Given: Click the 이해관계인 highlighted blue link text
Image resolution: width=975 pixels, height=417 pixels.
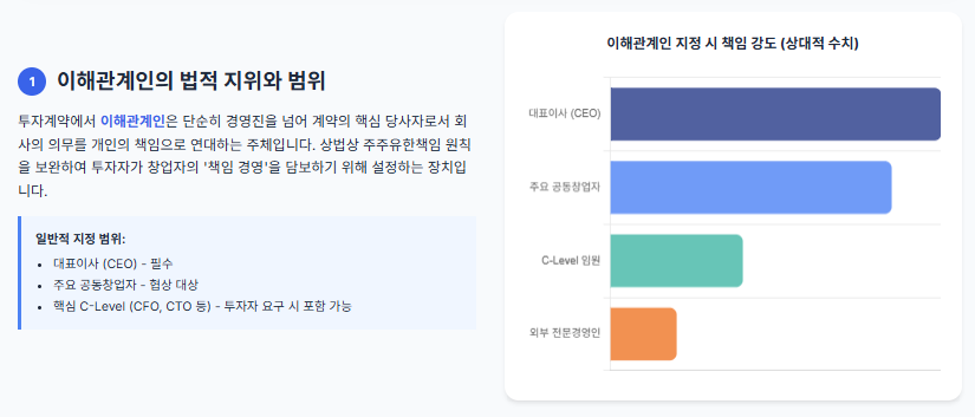Looking at the screenshot, I should [132, 120].
